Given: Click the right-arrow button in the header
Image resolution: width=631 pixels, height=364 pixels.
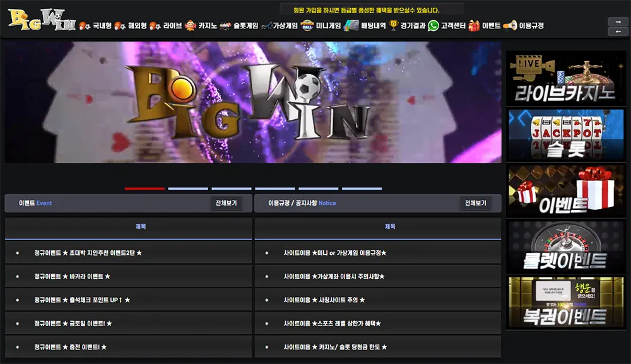Looking at the screenshot, I should pos(617,21).
